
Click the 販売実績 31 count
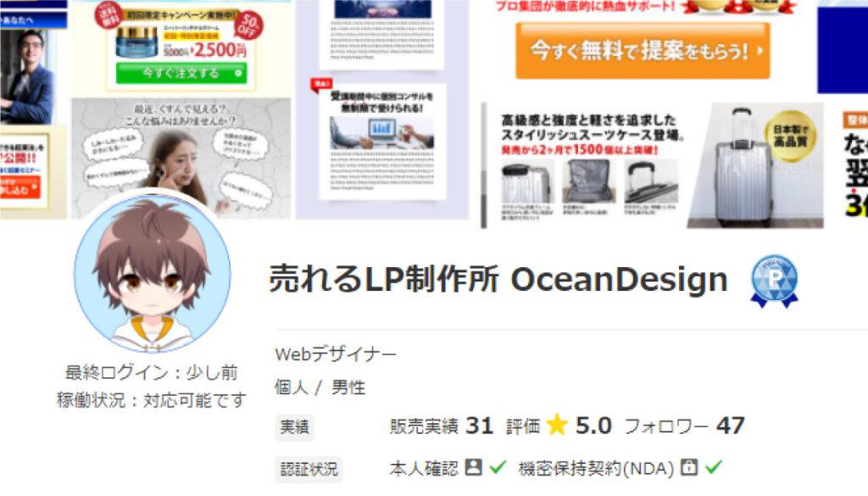pos(441,426)
